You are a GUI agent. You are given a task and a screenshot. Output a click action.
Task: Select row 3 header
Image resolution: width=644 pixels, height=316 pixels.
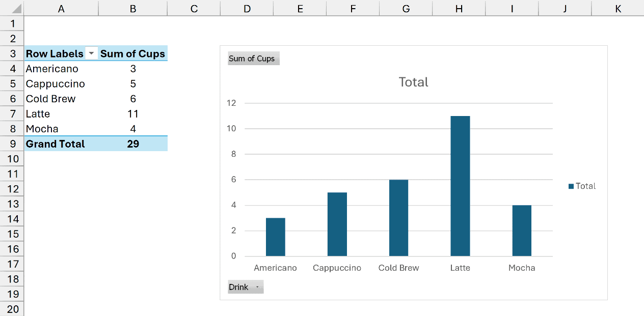point(12,53)
